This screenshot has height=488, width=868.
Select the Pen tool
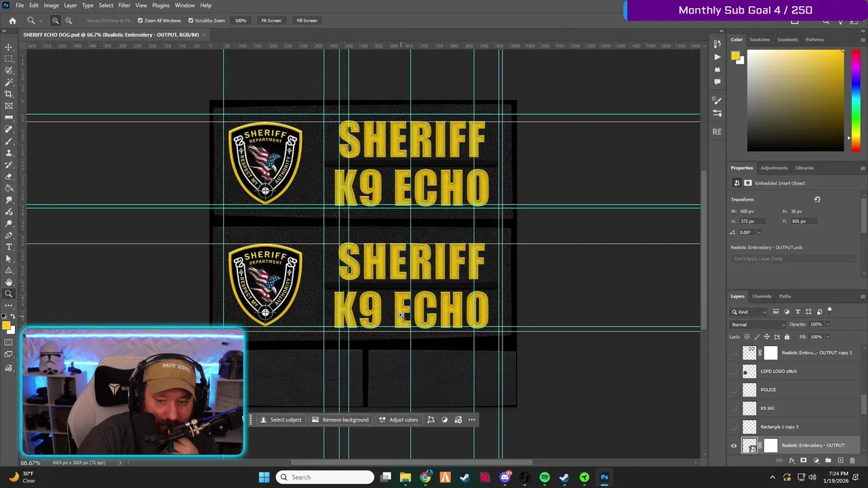click(x=9, y=235)
